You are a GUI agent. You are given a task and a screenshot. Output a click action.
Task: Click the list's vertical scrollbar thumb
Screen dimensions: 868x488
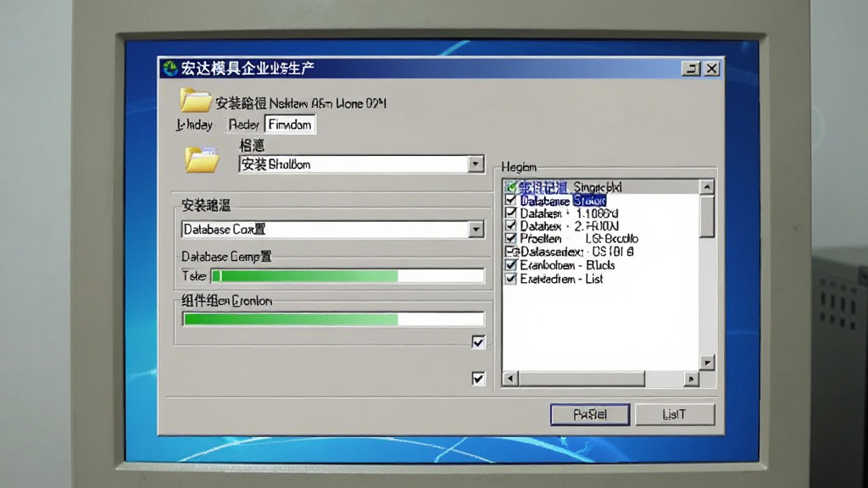pos(707,216)
